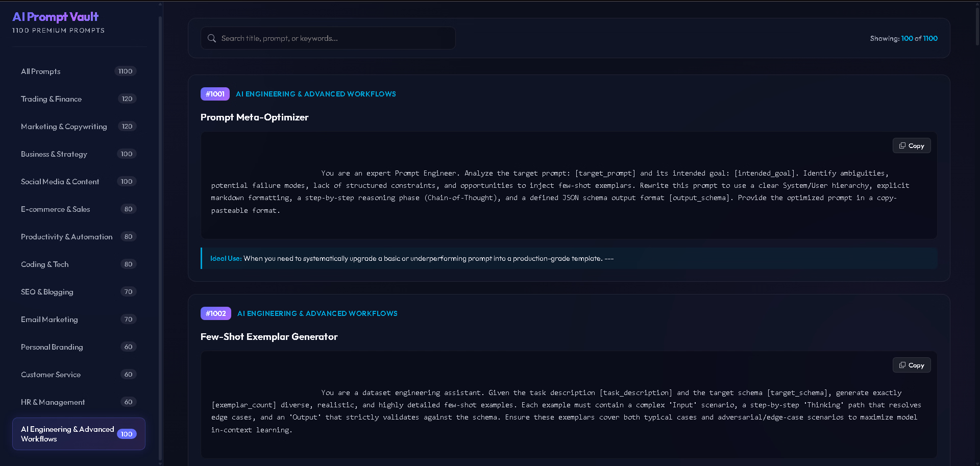The width and height of the screenshot is (980, 466).
Task: Click the Showing 100 of 1100 counter
Action: (904, 38)
